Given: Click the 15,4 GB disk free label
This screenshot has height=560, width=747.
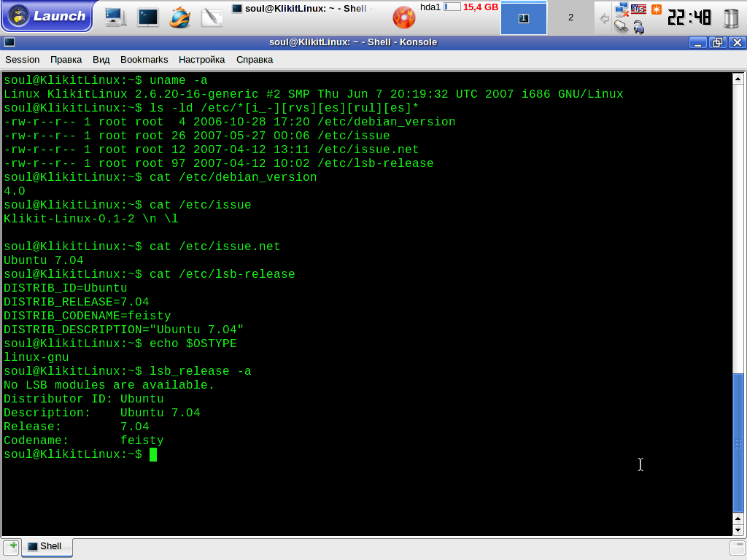Looking at the screenshot, I should (480, 7).
